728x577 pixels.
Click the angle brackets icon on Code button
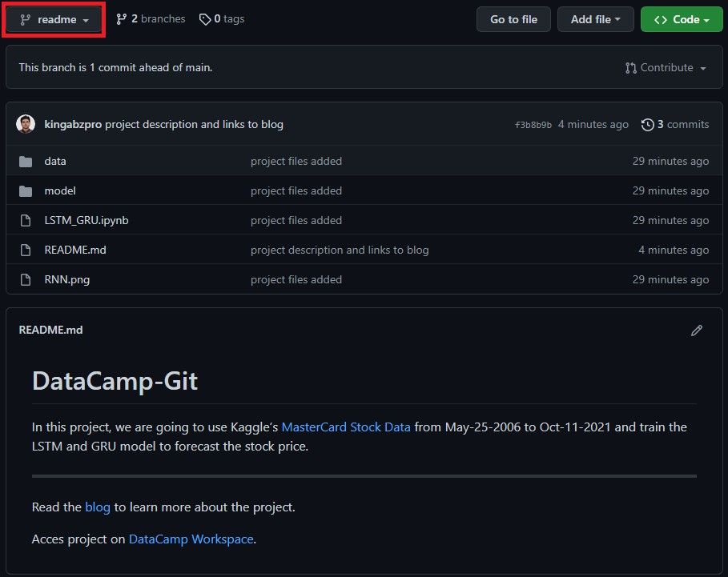(x=661, y=19)
